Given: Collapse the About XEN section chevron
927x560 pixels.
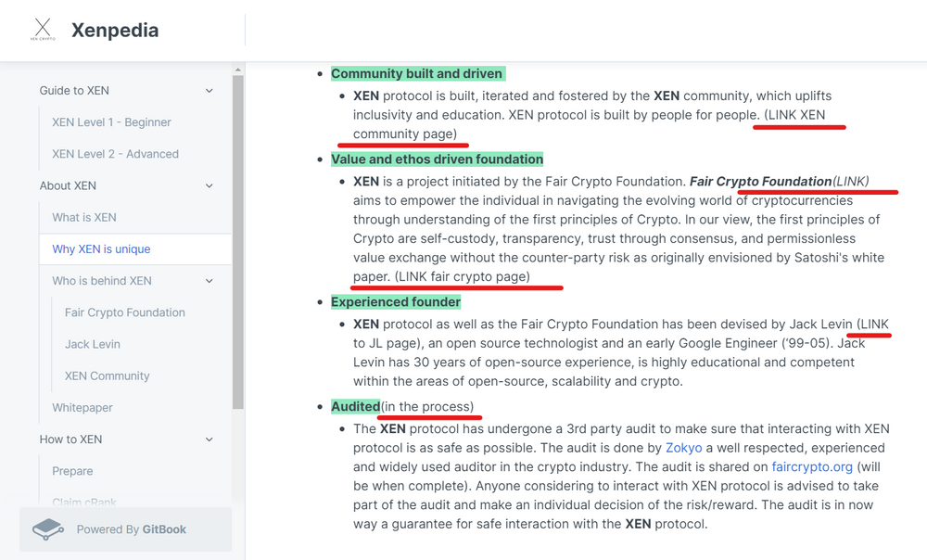Looking at the screenshot, I should pyautogui.click(x=210, y=185).
